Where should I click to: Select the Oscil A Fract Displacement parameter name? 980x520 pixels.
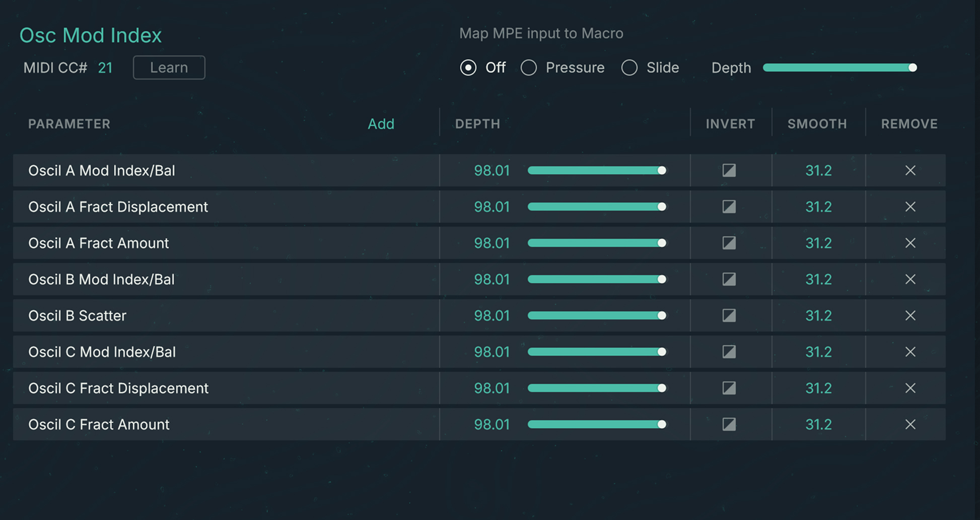[x=118, y=207]
